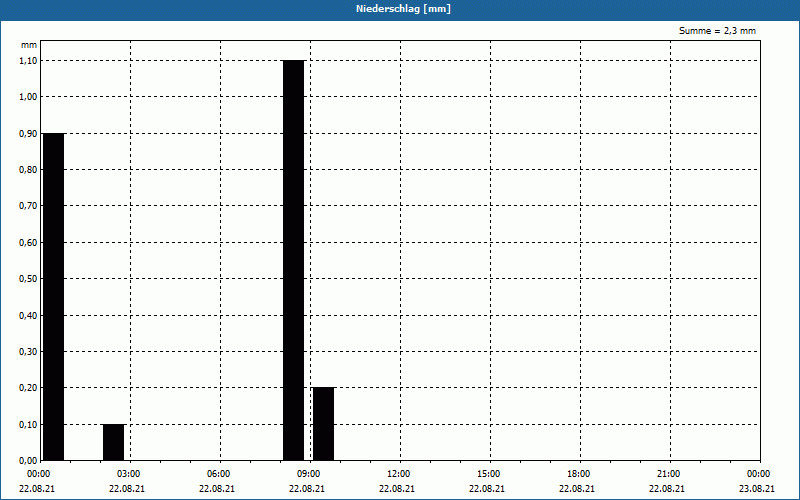Click the tallest 1,10 mm bar
Viewport: 800px width, 500px height.
(293, 260)
